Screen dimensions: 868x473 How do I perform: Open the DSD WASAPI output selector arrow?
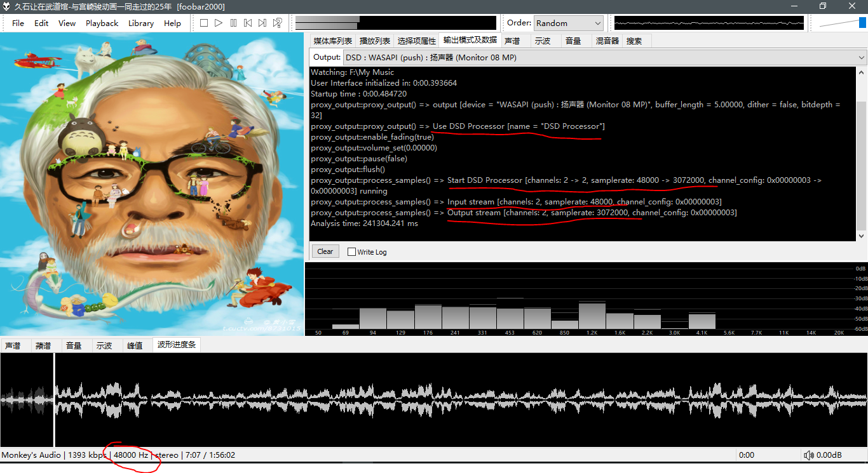click(862, 57)
